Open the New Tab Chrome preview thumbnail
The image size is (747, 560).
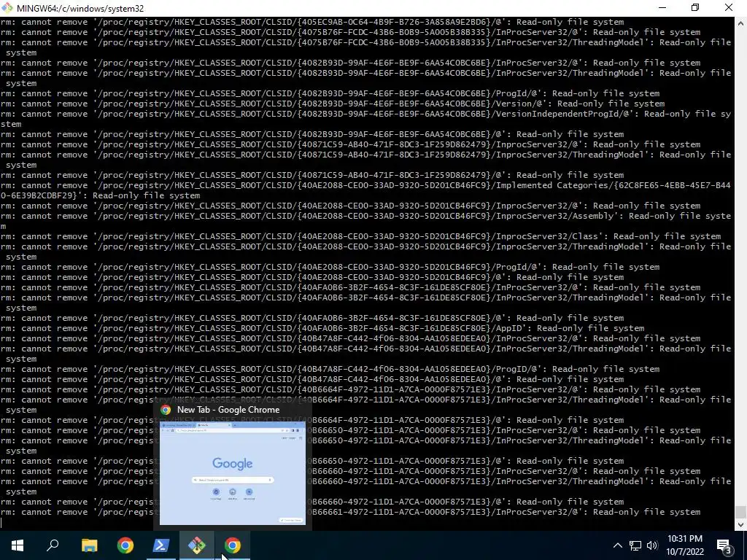(233, 472)
